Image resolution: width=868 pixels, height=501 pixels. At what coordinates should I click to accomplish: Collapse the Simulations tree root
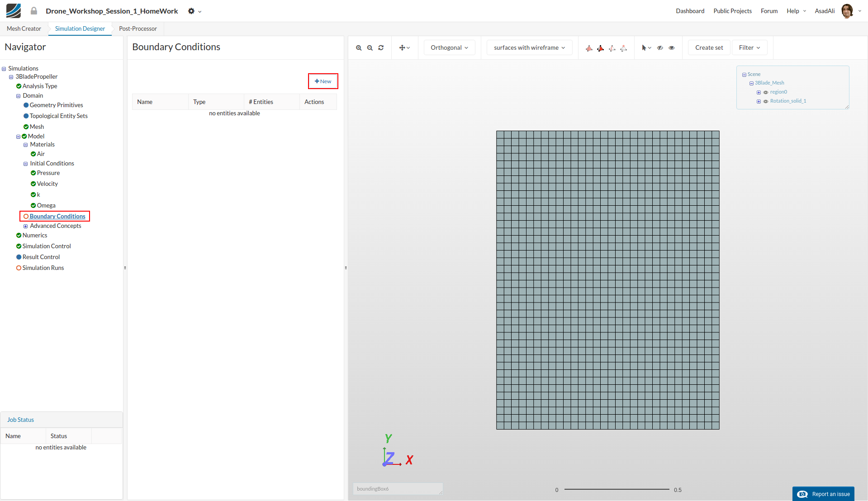[4, 69]
